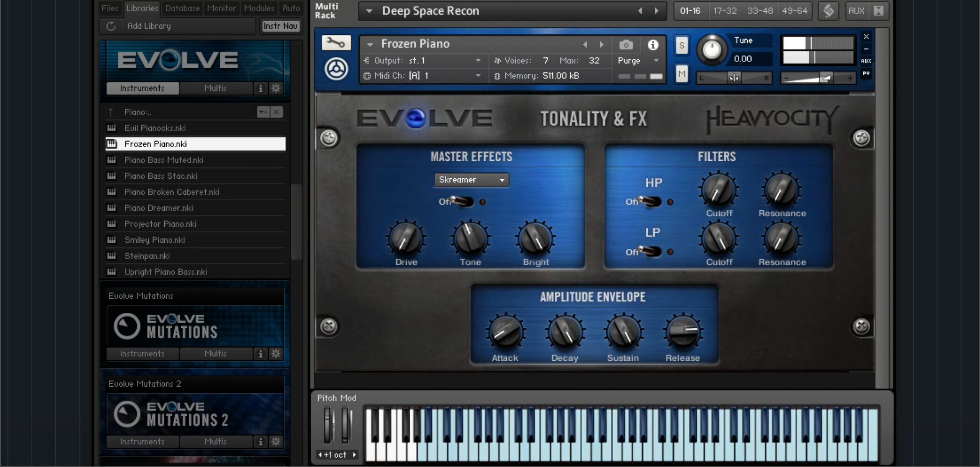Open instrument info icon
980x467 pixels.
tap(653, 45)
